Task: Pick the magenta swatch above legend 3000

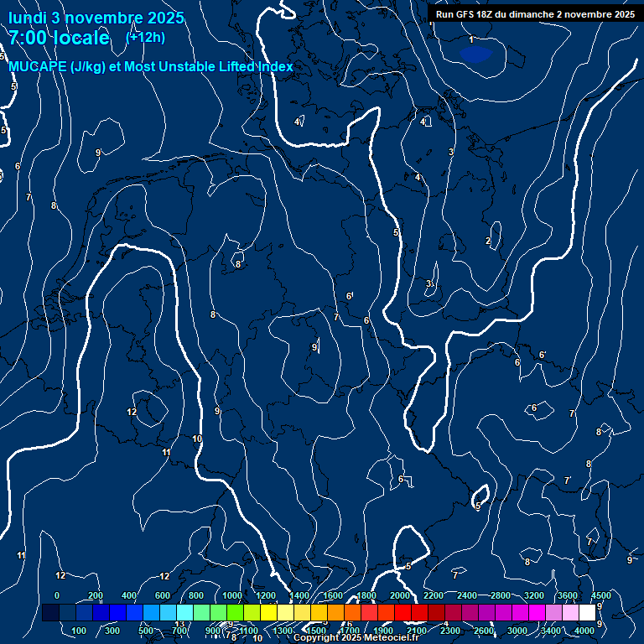Action: (x=520, y=613)
